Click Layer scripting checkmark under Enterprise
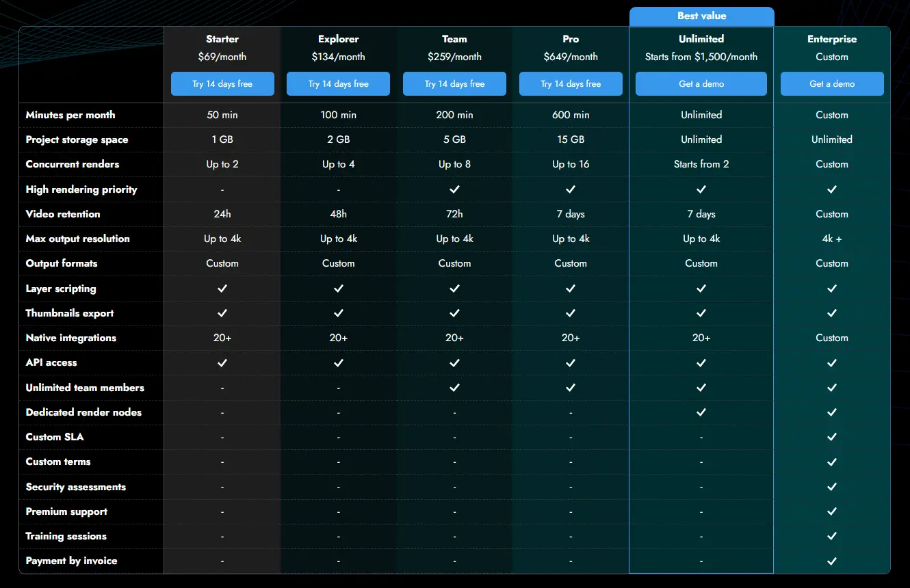Viewport: 910px width, 588px height. (832, 289)
